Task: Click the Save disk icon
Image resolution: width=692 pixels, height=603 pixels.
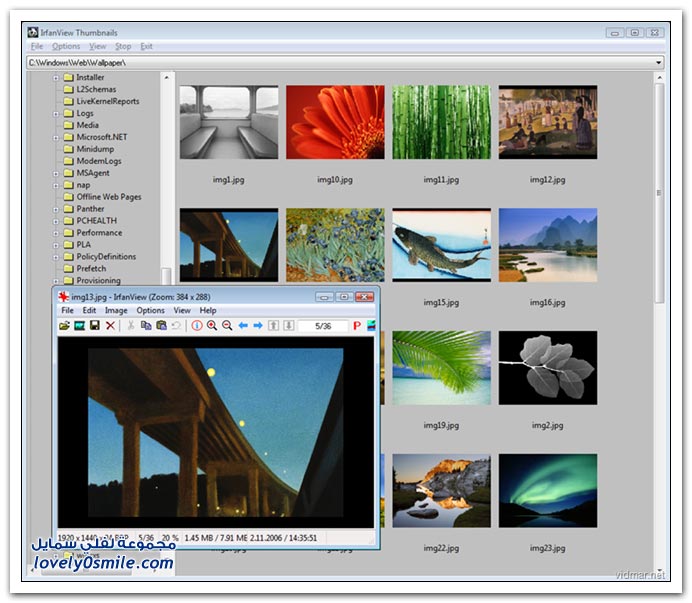Action: tap(94, 326)
